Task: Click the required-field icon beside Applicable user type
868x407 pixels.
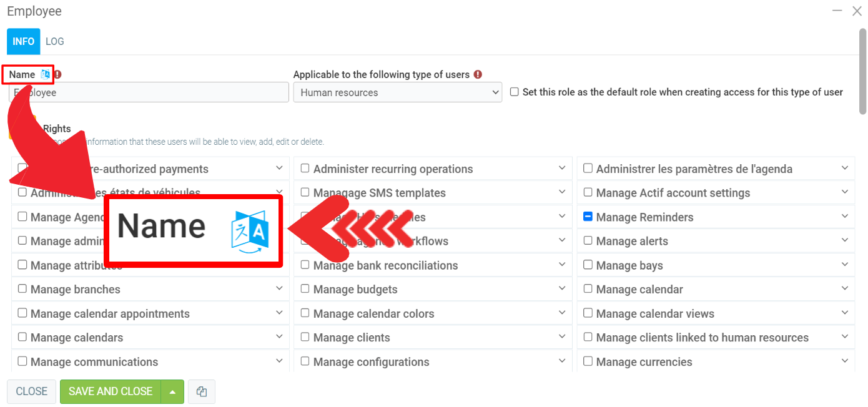Action: tap(478, 74)
